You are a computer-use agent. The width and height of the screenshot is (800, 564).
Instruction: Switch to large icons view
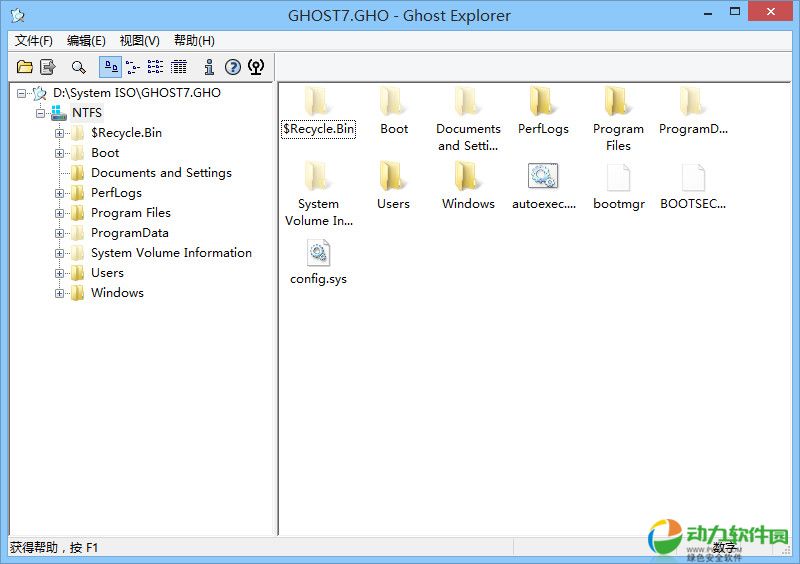point(110,67)
